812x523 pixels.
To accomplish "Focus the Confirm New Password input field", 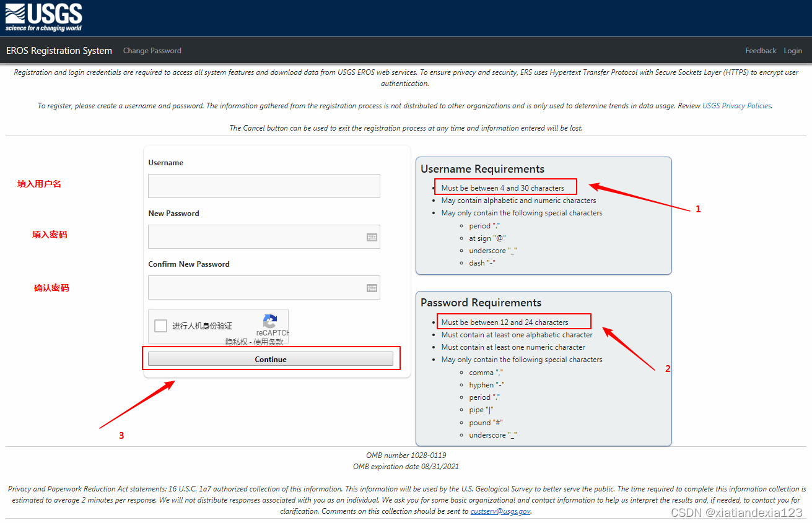I will pos(264,287).
